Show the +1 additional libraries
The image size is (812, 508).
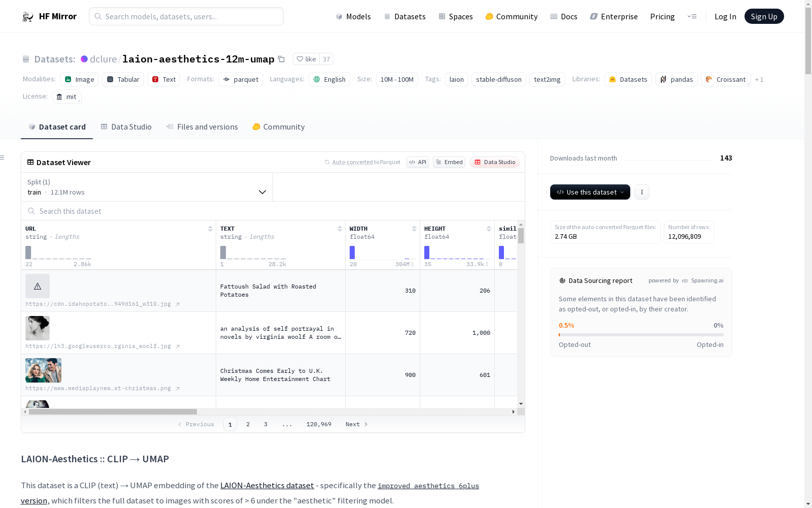[x=759, y=79]
